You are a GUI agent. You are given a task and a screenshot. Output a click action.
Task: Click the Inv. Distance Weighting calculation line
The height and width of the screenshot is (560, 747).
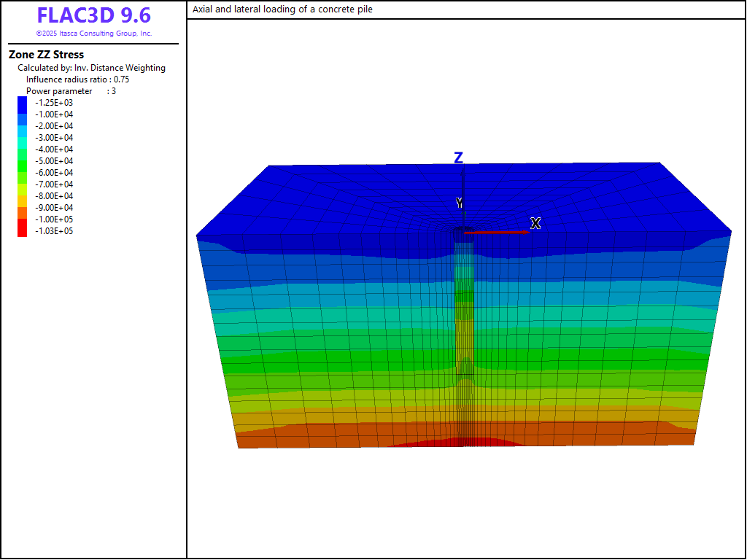[x=91, y=68]
